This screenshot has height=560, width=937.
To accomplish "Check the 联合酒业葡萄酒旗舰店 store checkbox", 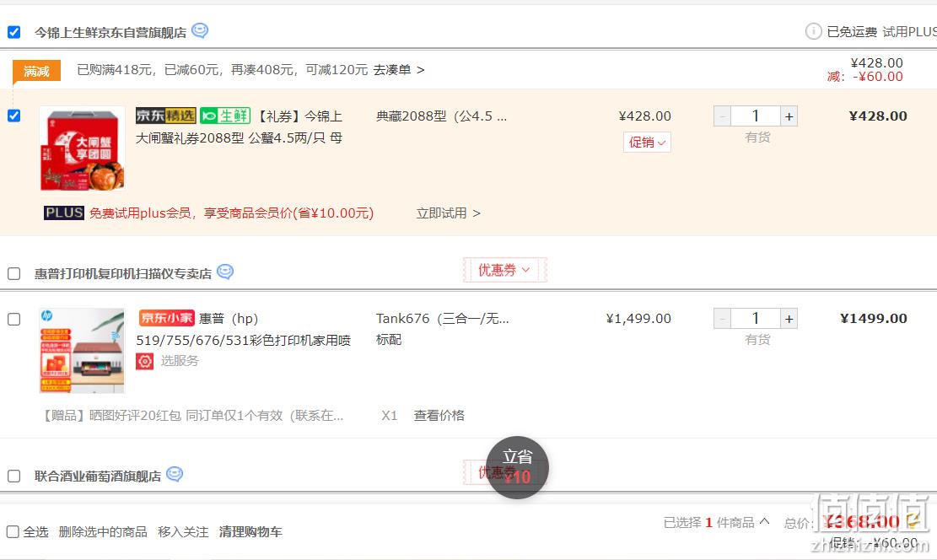I will click(x=13, y=477).
